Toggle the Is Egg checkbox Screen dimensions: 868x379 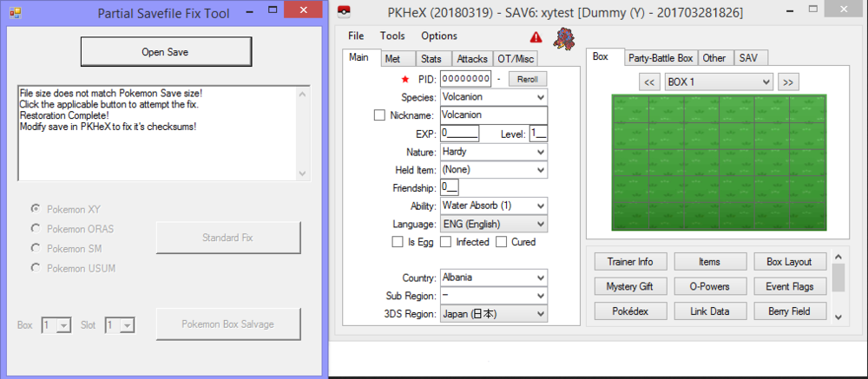pos(398,242)
